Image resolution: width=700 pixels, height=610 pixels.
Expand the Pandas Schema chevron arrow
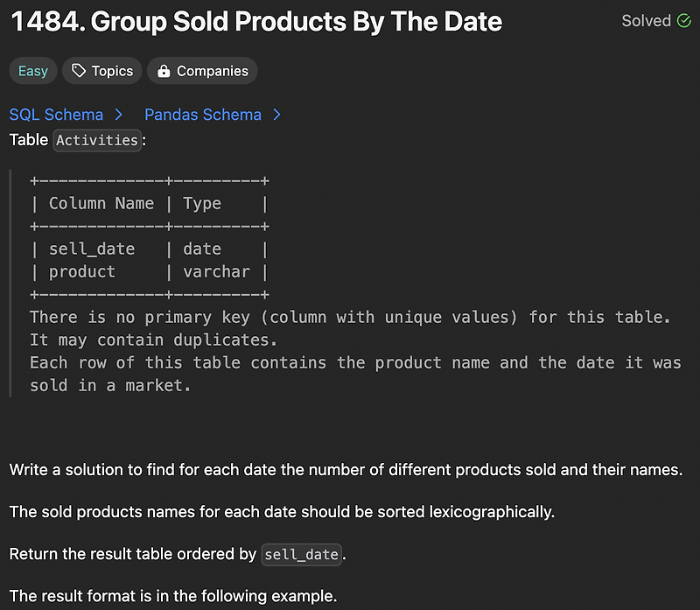coord(276,115)
